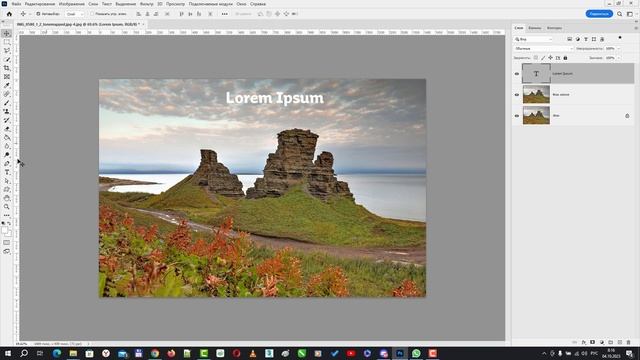Select the Lasso tool
The width and height of the screenshot is (640, 360).
(7, 51)
